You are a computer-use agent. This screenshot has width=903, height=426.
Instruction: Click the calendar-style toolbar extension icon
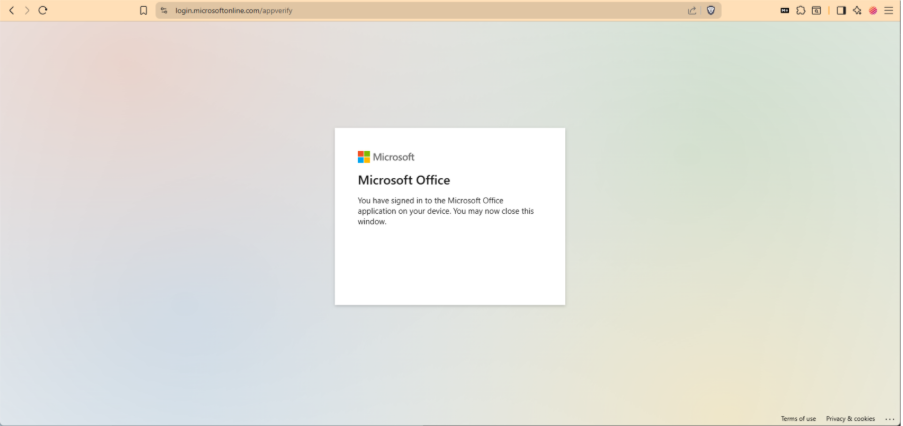816,10
